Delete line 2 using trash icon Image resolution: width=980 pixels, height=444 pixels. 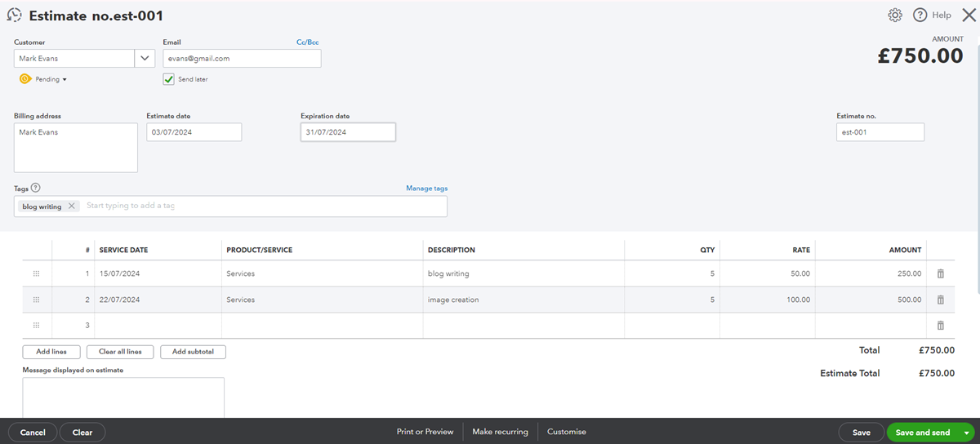click(x=940, y=300)
